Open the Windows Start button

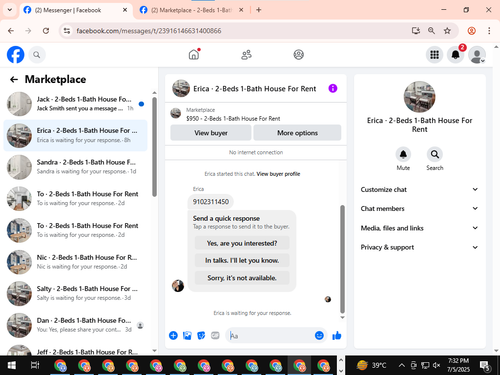point(12,365)
